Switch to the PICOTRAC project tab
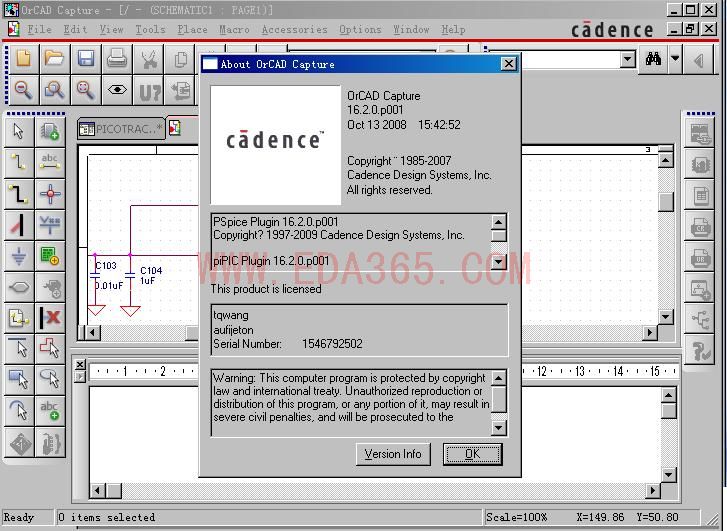Viewport: 727px width, 531px height. 121,128
